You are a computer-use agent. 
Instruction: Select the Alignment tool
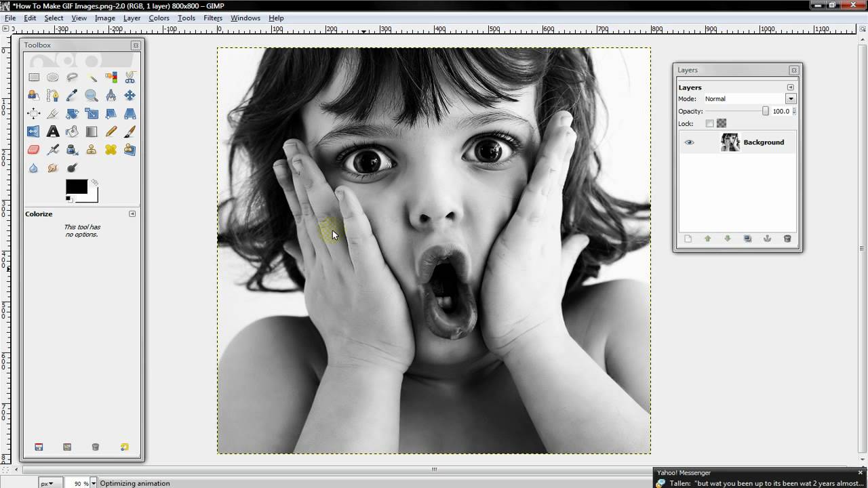point(33,114)
